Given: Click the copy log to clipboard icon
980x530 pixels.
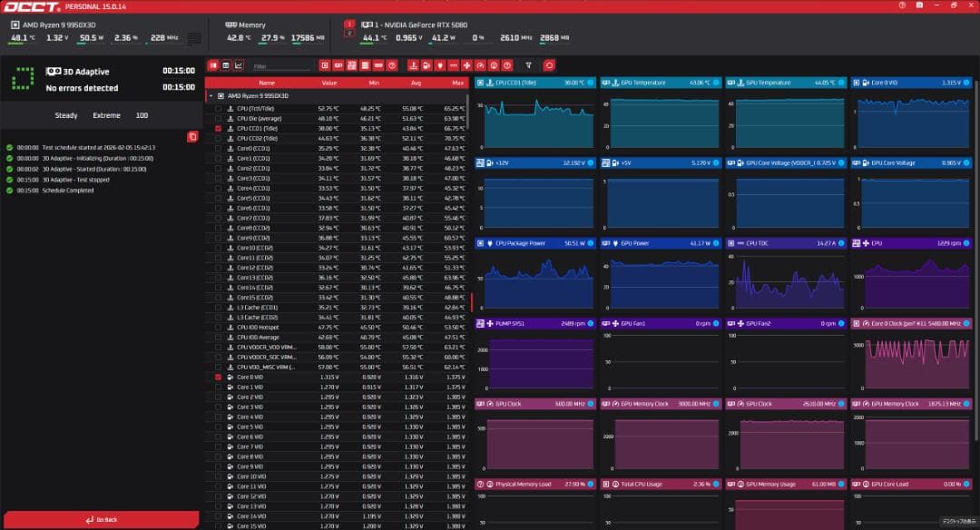Looking at the screenshot, I should tap(192, 137).
